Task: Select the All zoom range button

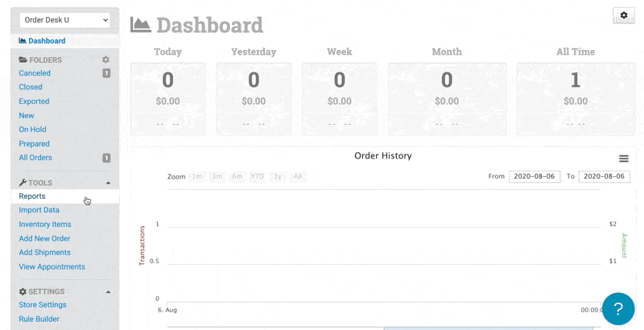Action: [298, 176]
